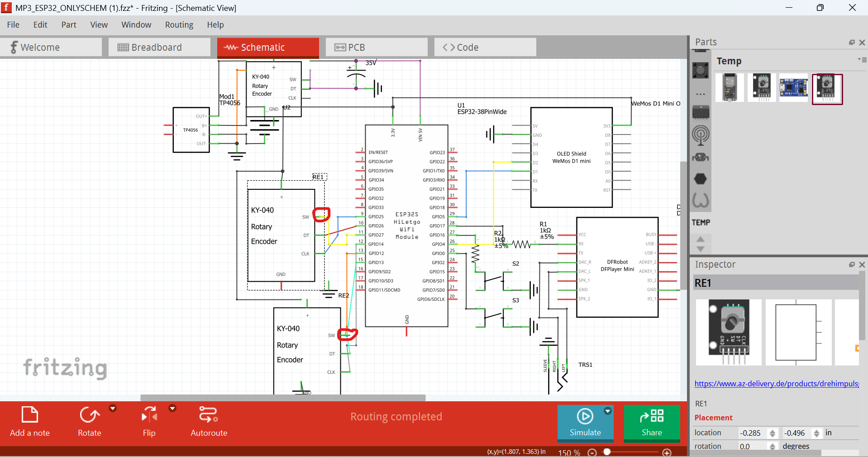Open the three-dots parts bin icon
Screen dimensions: 868x457
tap(701, 94)
